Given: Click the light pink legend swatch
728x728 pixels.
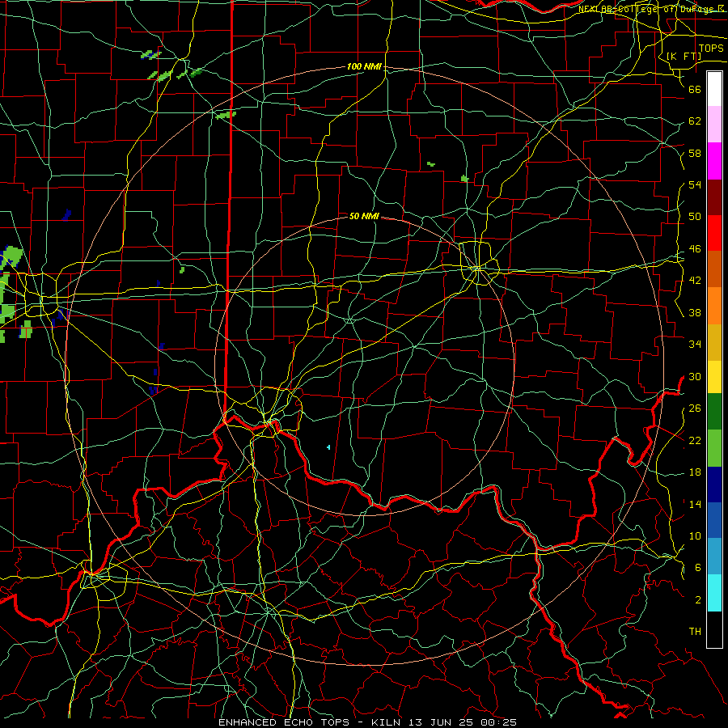Looking at the screenshot, I should tap(714, 125).
